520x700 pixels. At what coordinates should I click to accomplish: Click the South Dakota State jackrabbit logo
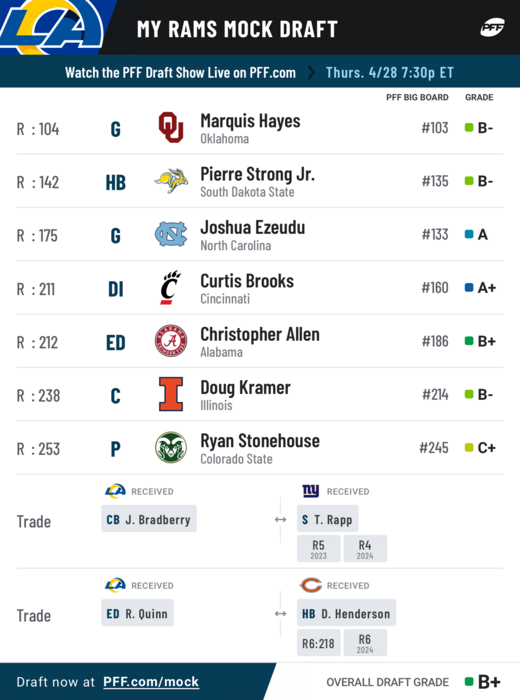[x=171, y=181]
